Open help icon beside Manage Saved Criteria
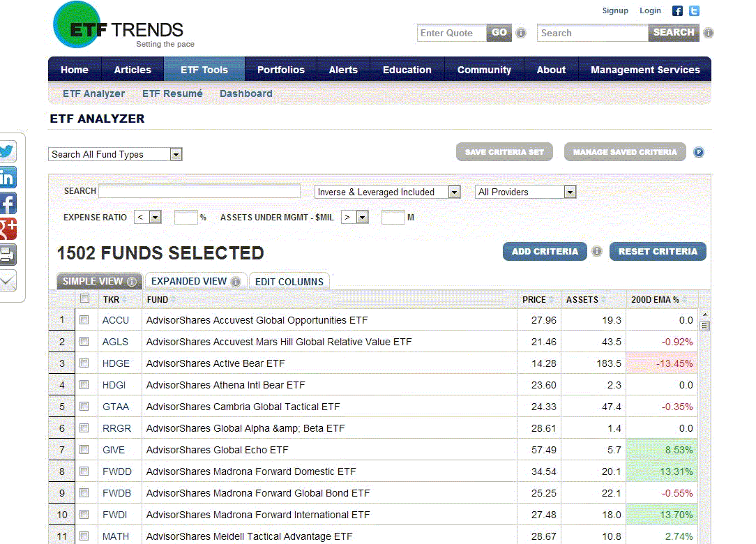 click(699, 153)
